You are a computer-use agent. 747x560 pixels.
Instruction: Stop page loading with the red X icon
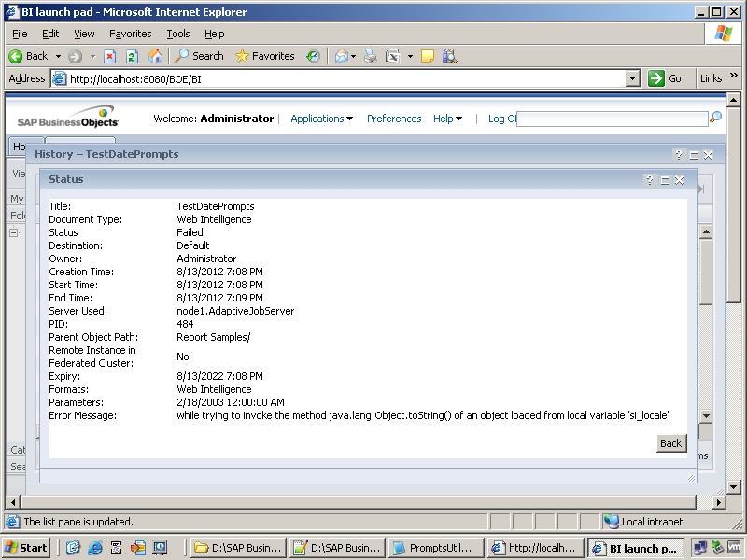[x=109, y=57]
